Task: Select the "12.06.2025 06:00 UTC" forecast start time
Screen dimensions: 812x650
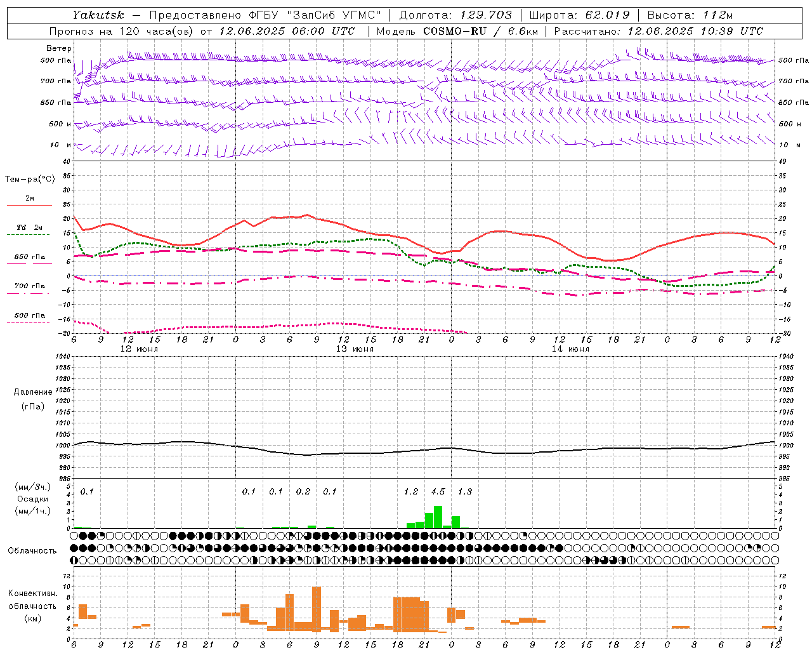Action: [287, 31]
